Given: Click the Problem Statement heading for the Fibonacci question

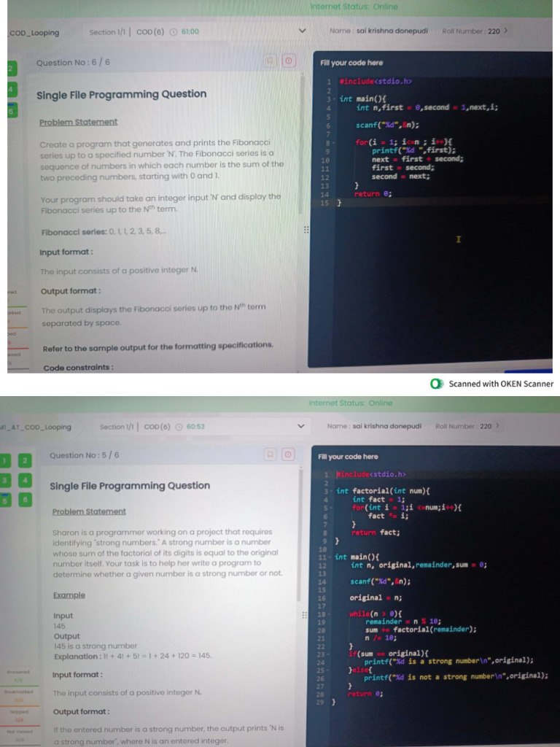Looking at the screenshot, I should [x=78, y=122].
